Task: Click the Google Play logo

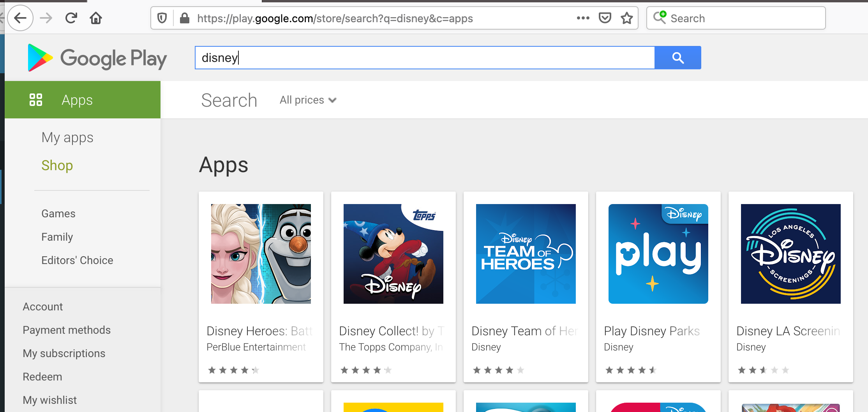Action: pyautogui.click(x=97, y=58)
